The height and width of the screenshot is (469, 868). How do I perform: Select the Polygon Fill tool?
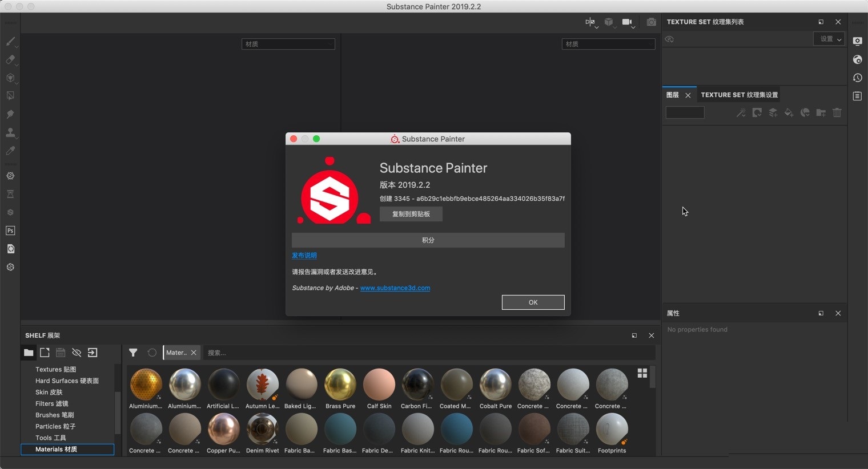click(x=10, y=96)
